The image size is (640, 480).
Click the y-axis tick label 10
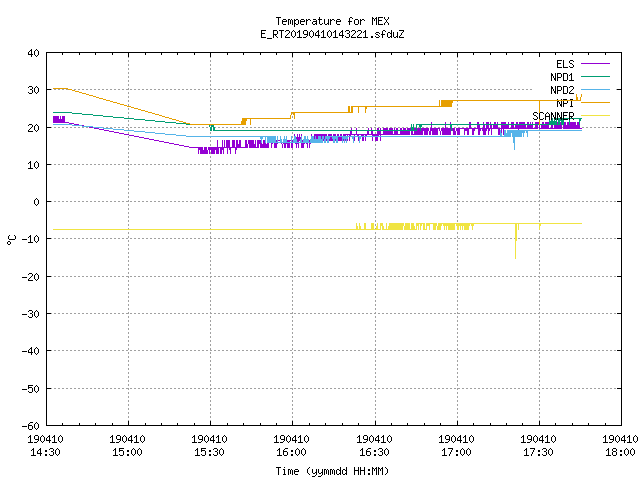point(33,165)
